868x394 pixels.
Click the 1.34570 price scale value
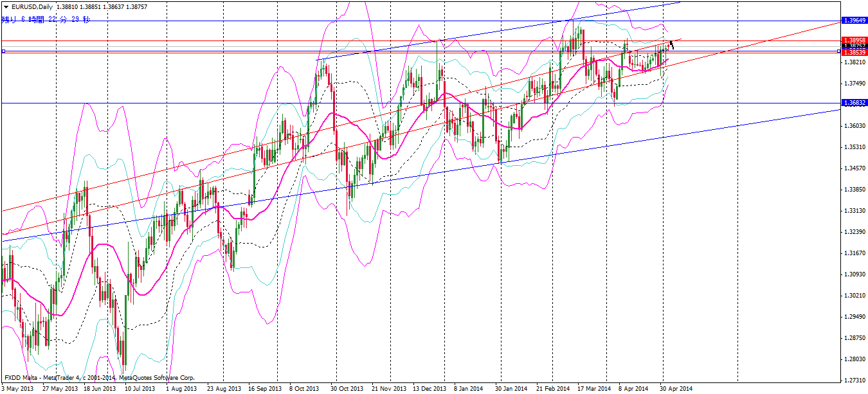pos(854,168)
